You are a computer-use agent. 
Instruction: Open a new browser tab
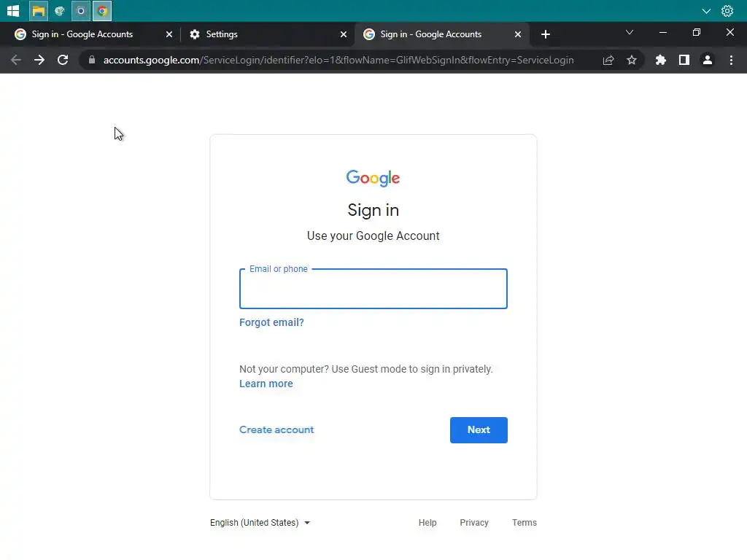click(546, 34)
